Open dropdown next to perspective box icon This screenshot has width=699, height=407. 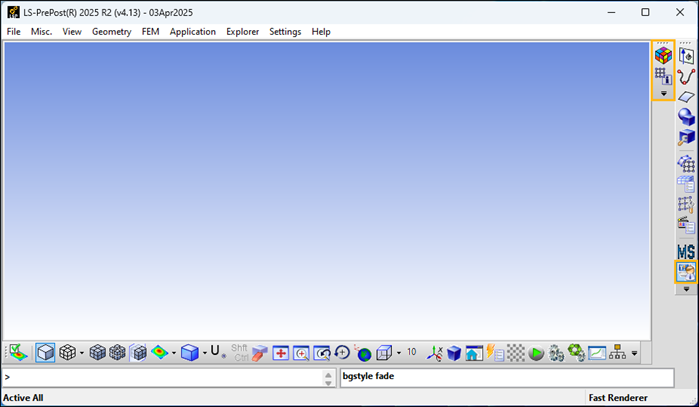399,353
